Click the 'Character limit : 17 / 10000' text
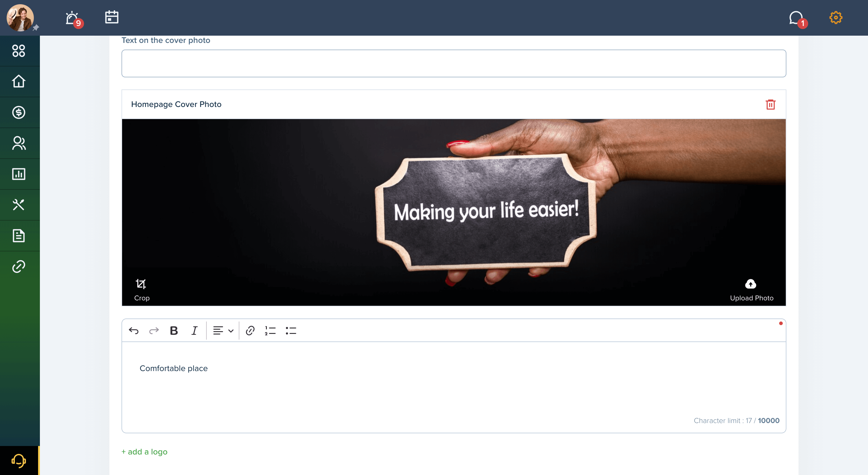The width and height of the screenshot is (868, 475). point(736,420)
